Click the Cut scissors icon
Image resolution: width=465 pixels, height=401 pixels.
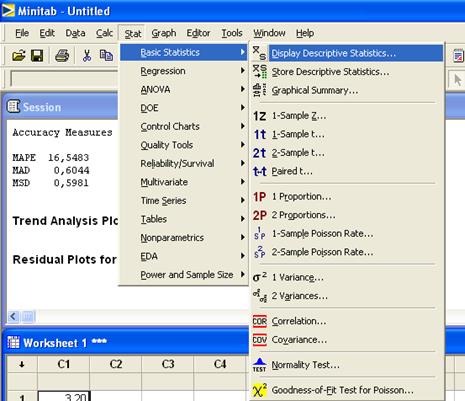[87, 55]
